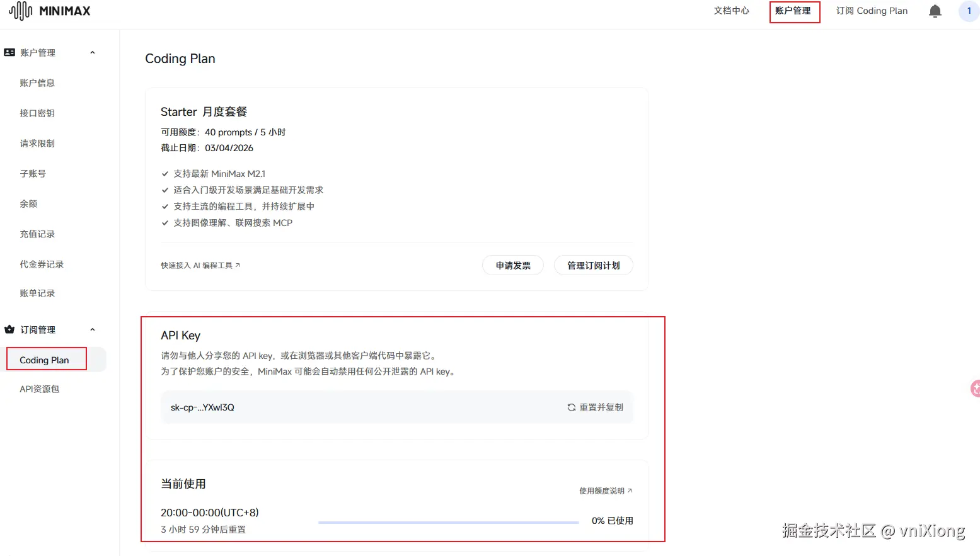This screenshot has width=980, height=556.
Task: Click the pink floating widget at the right edge
Action: (975, 389)
